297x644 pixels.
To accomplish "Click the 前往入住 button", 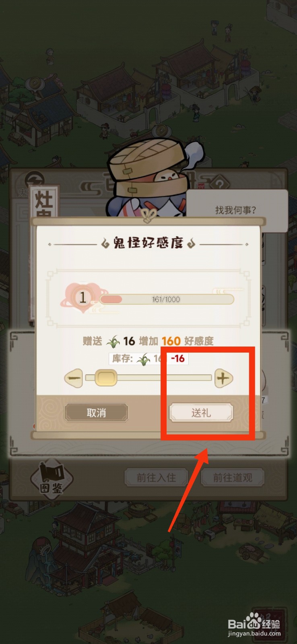I will (156, 478).
